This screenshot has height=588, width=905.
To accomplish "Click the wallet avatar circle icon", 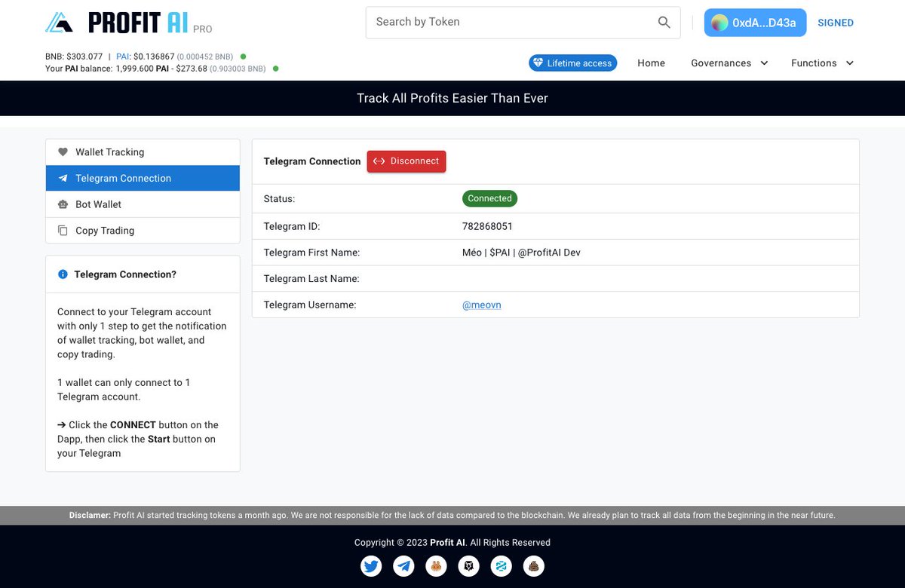I will click(x=719, y=23).
